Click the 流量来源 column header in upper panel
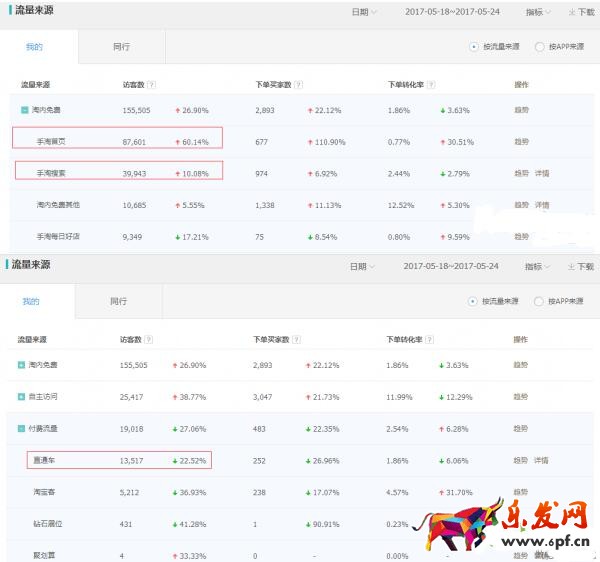This screenshot has width=600, height=562. [x=36, y=85]
